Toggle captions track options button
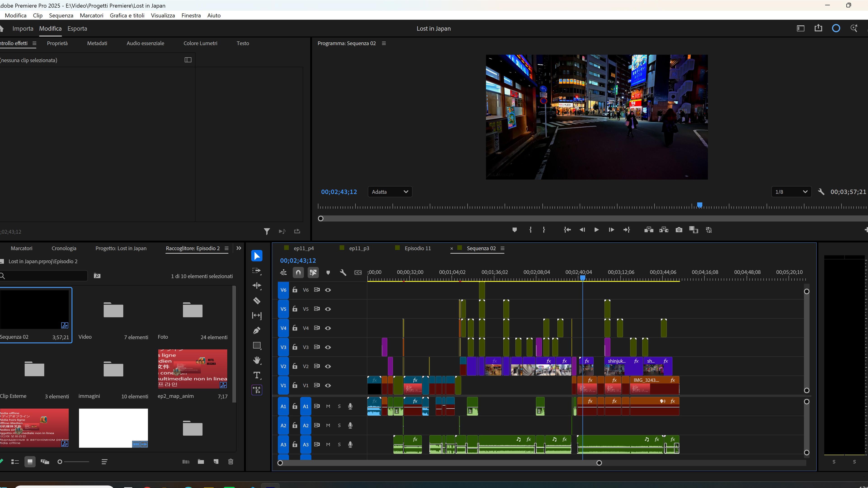Screen dimensions: 868x488 (x=358, y=272)
